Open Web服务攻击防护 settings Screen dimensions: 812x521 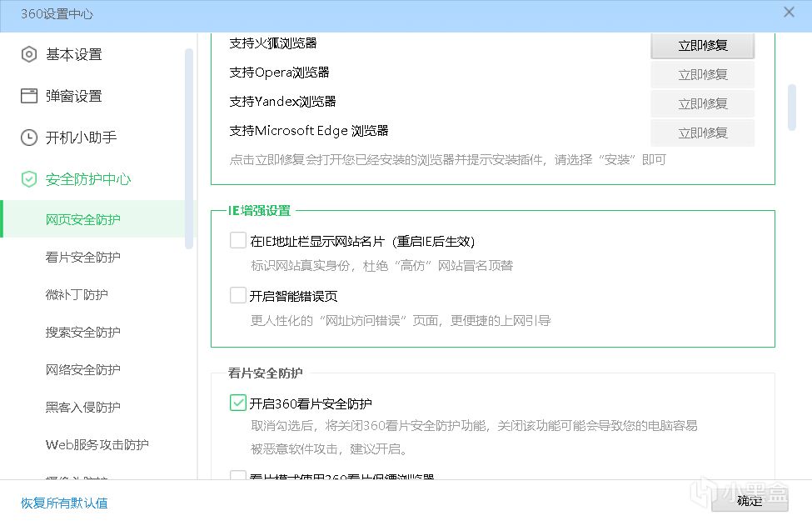pyautogui.click(x=97, y=445)
